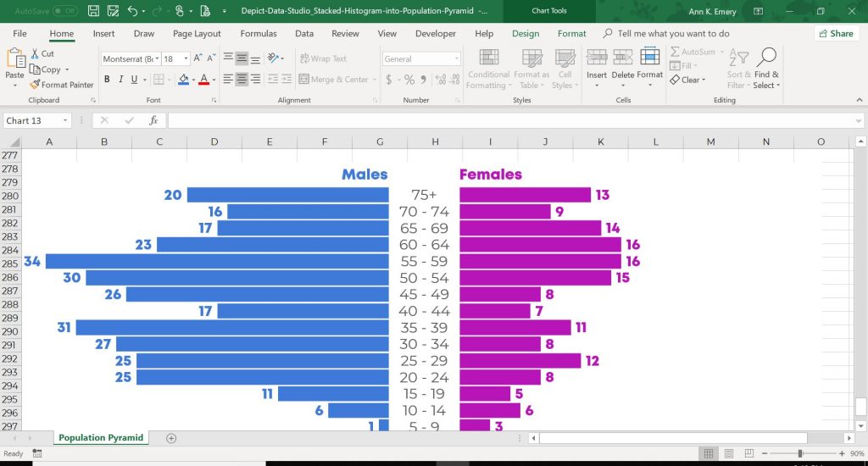Click Insert cells icon
This screenshot has height=466, width=868.
597,57
